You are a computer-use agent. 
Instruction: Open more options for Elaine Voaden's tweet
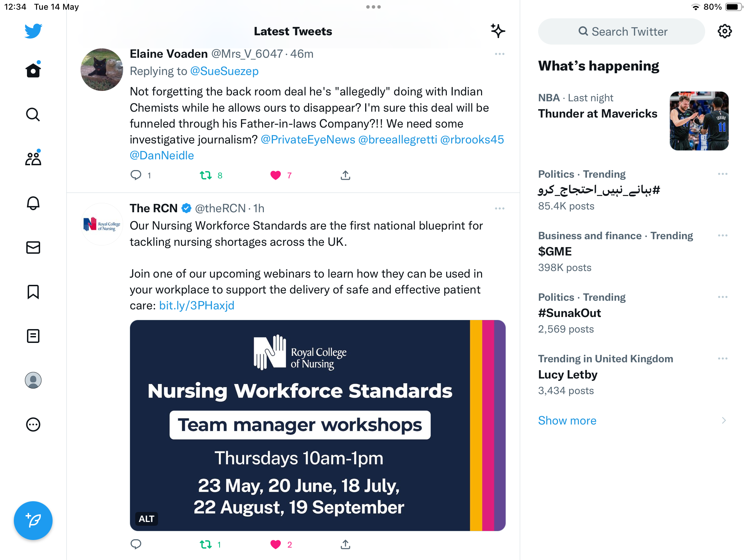point(500,54)
